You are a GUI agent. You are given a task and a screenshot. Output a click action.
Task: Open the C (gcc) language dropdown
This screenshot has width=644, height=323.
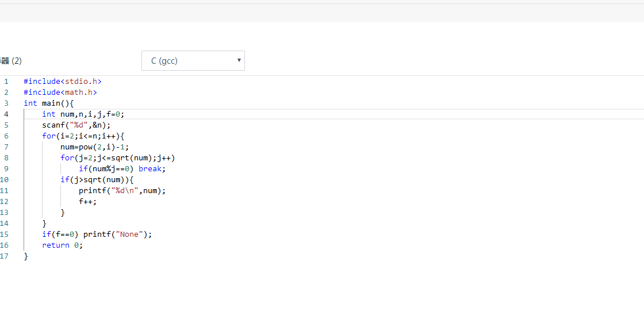point(193,61)
